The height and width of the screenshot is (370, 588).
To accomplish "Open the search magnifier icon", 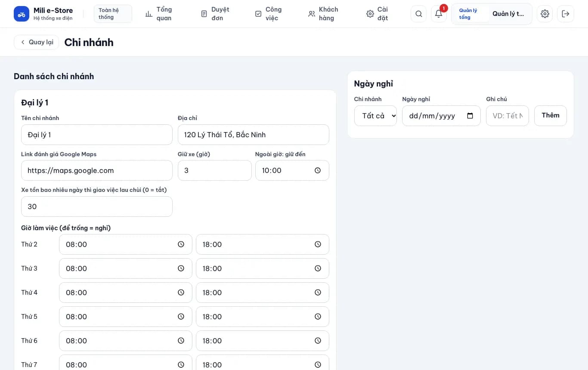I will (419, 14).
